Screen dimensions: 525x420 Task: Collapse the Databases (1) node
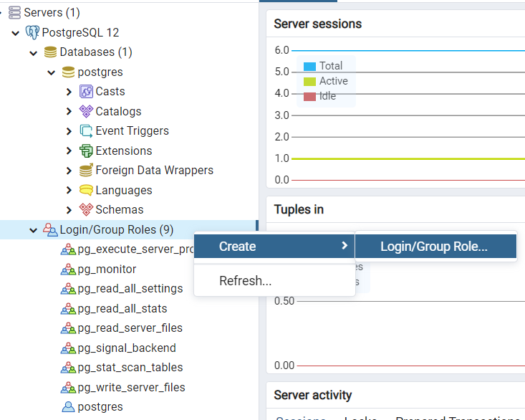click(x=33, y=52)
